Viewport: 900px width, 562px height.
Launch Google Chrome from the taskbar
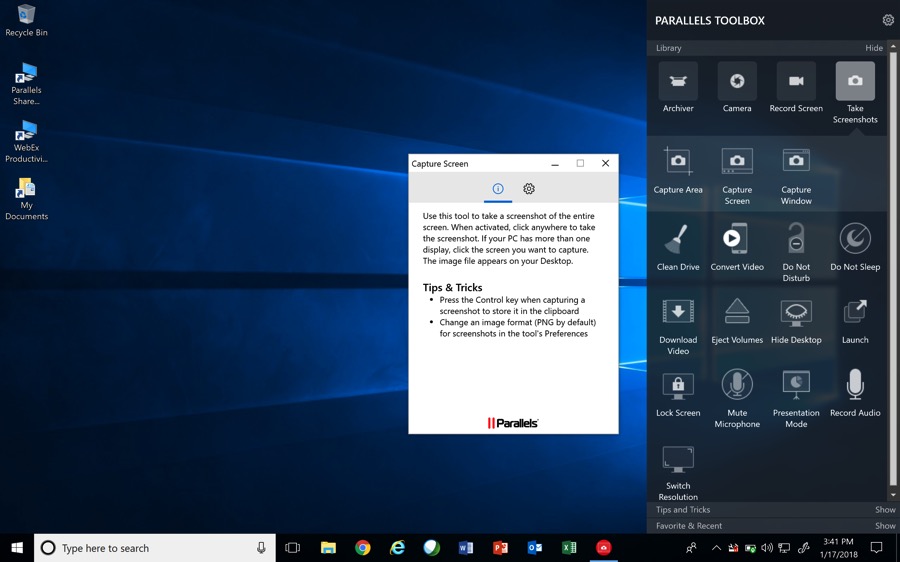point(362,548)
